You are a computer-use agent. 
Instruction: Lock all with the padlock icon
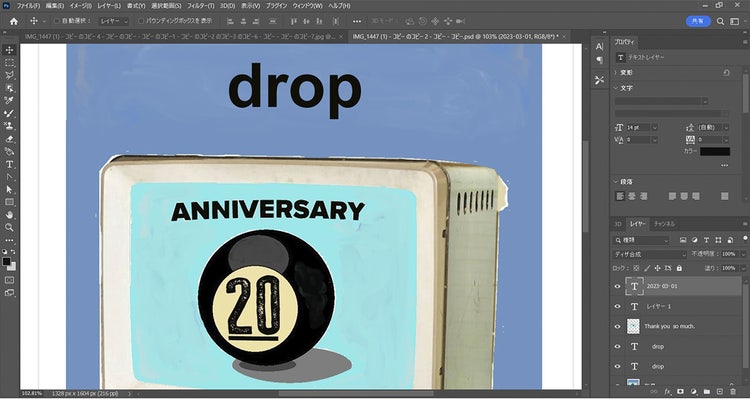click(x=679, y=268)
